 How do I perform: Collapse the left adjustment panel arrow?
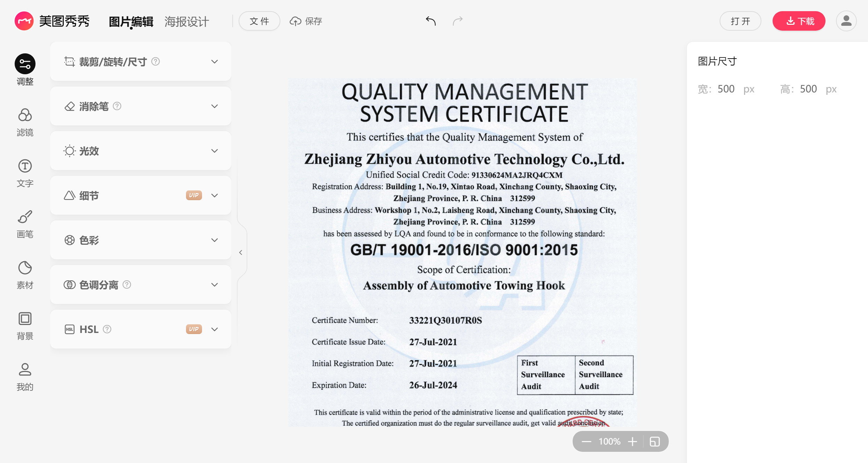pos(241,252)
